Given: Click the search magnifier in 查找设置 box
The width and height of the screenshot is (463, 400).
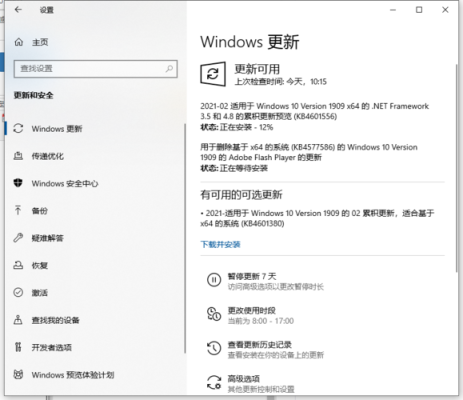Looking at the screenshot, I should pyautogui.click(x=169, y=69).
